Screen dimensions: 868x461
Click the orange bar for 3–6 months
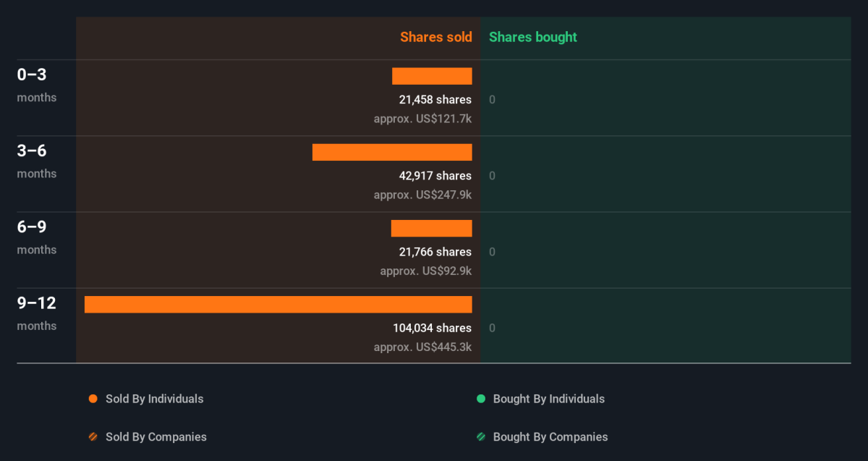[x=392, y=152]
